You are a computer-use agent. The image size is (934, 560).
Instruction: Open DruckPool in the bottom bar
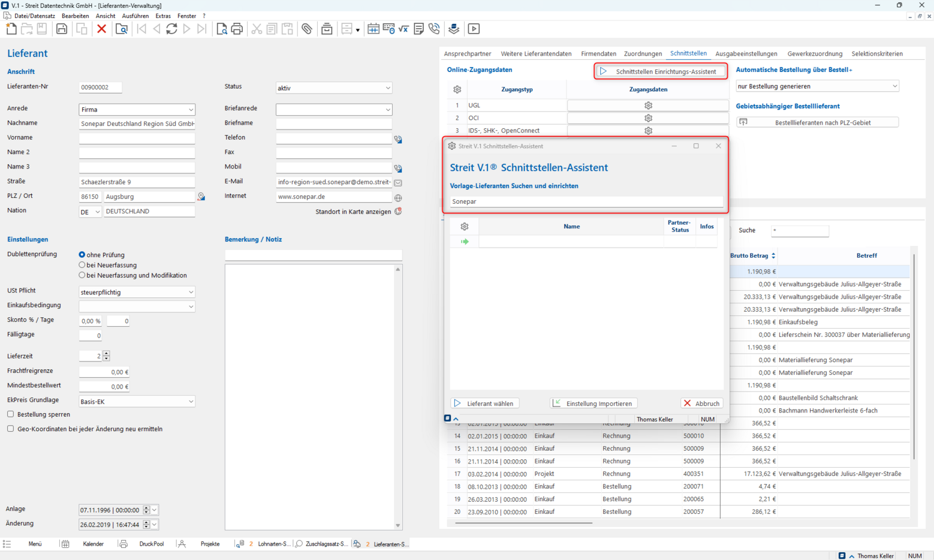151,544
